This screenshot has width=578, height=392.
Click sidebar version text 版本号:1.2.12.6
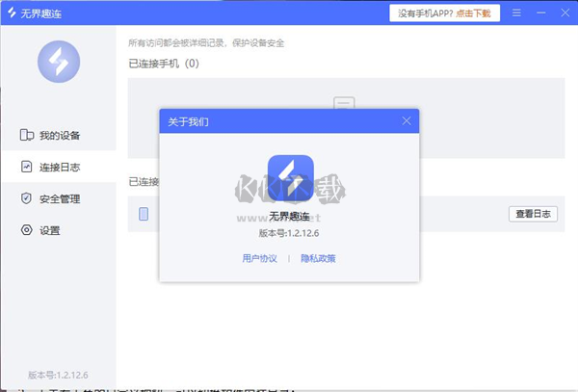click(58, 375)
